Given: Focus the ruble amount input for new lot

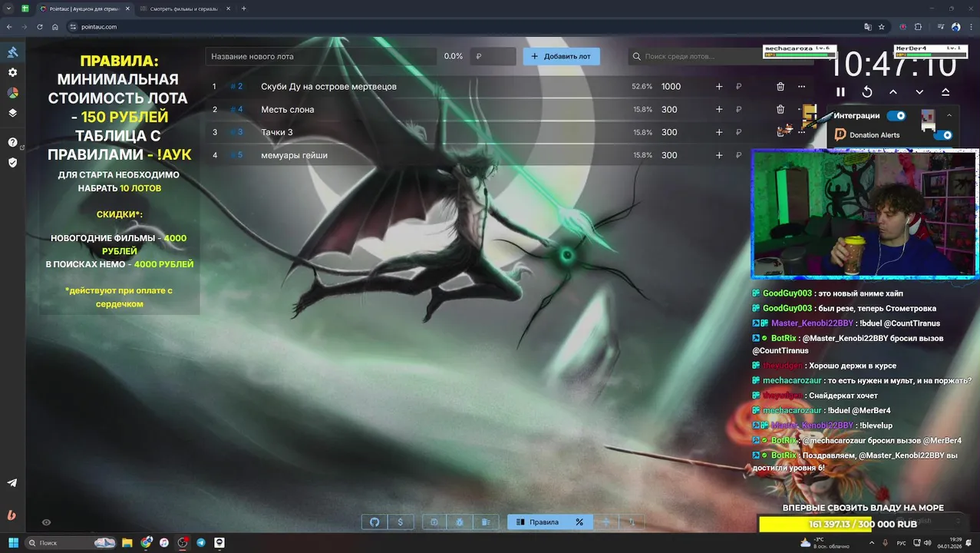Looking at the screenshot, I should click(x=493, y=56).
